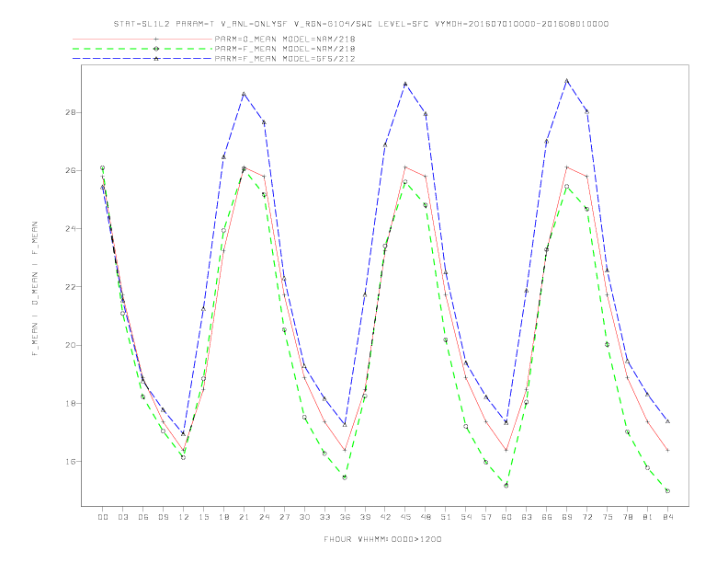728x563 pixels.
Task: Click x-axis tick label 63
Action: click(x=527, y=517)
